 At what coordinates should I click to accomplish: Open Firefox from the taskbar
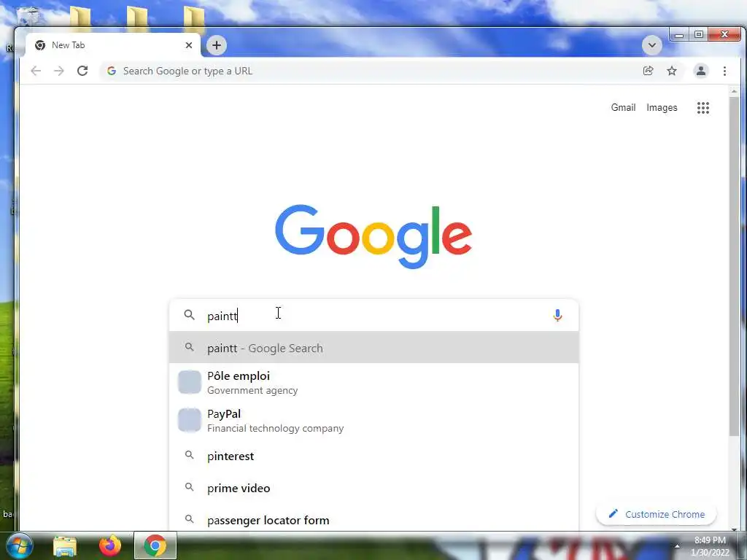pyautogui.click(x=110, y=545)
